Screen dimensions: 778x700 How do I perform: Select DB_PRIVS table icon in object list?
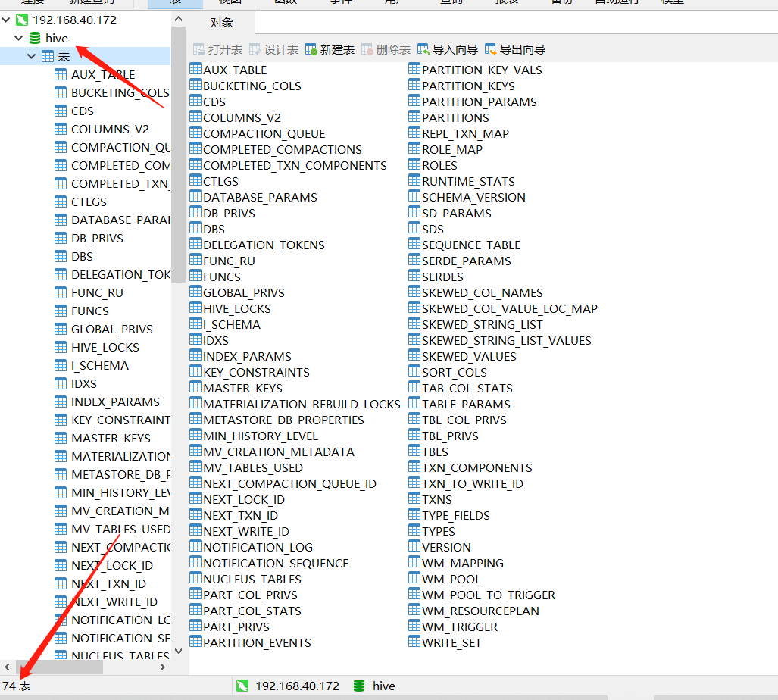point(195,212)
